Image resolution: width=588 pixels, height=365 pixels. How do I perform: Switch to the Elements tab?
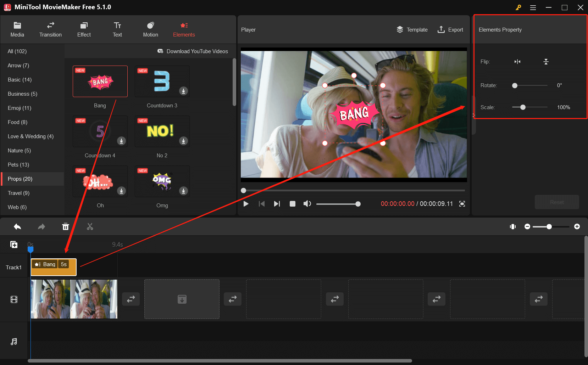click(184, 29)
